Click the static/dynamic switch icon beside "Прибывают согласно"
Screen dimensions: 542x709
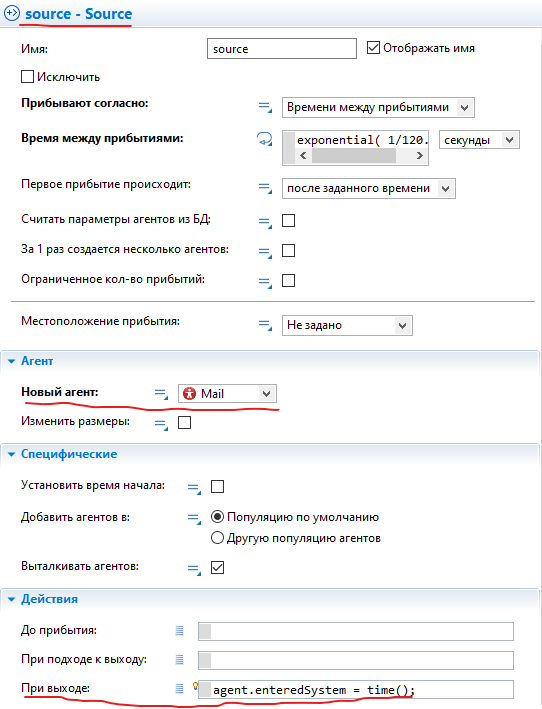coord(265,107)
